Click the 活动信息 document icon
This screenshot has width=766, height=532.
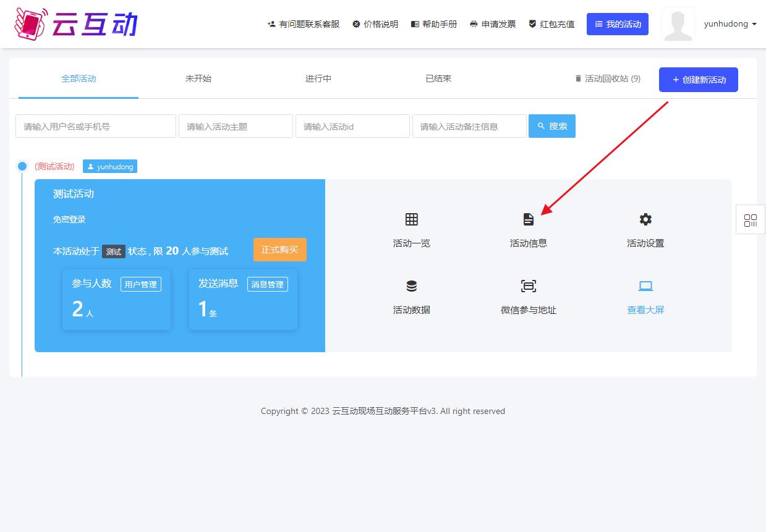(528, 219)
